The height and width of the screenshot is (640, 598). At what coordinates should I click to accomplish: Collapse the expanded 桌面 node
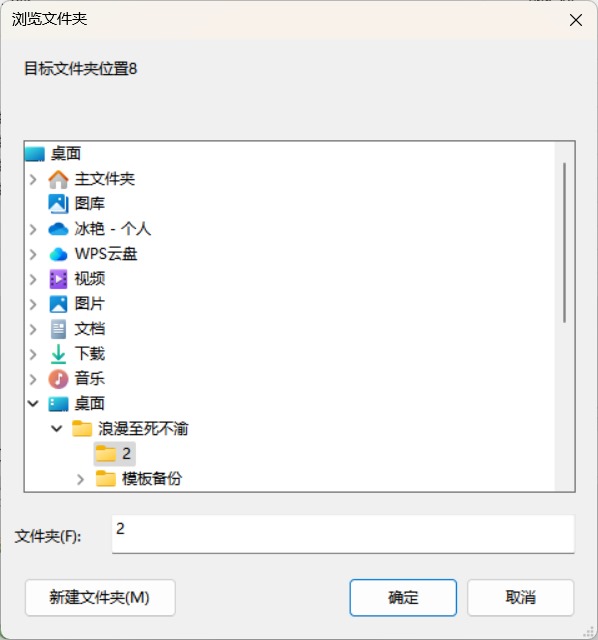[33, 404]
